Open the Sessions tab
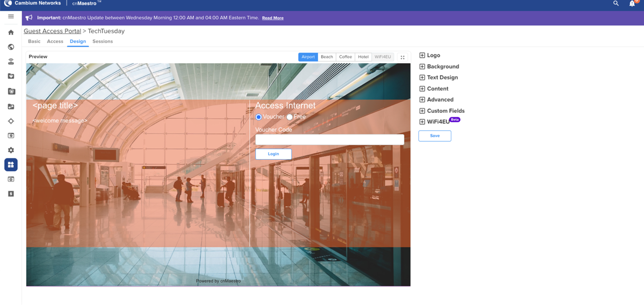This screenshot has height=305, width=644. [x=102, y=42]
